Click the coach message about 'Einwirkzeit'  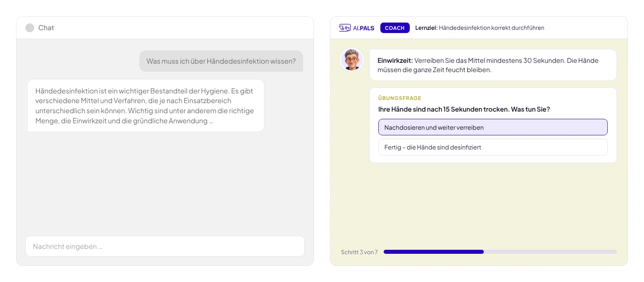[493, 65]
